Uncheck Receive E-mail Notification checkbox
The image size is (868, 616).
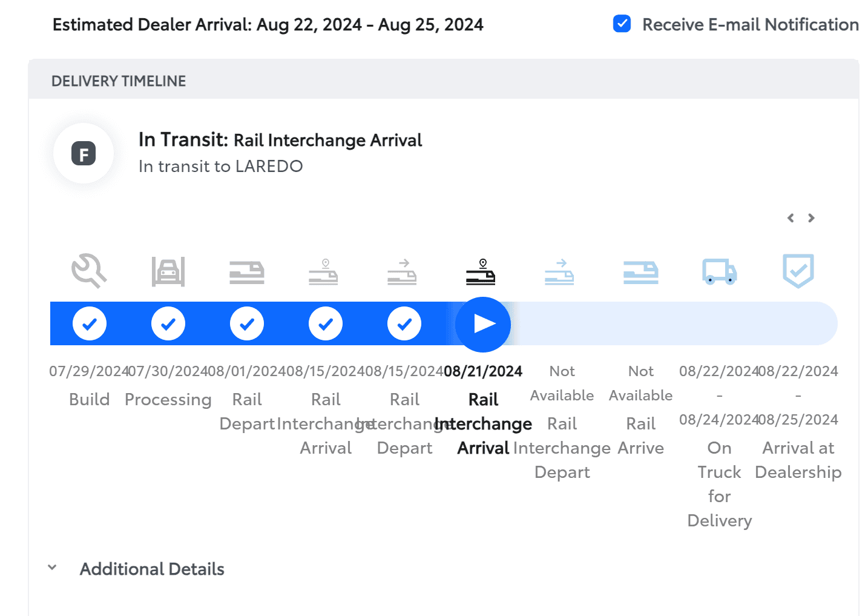click(622, 24)
